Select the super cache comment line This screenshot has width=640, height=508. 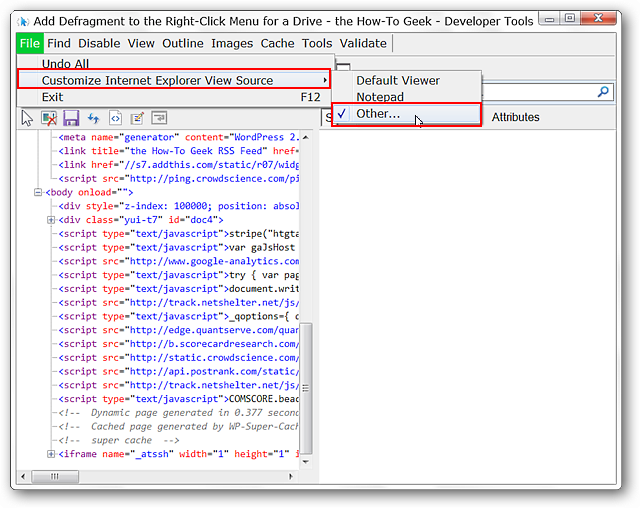(119, 441)
